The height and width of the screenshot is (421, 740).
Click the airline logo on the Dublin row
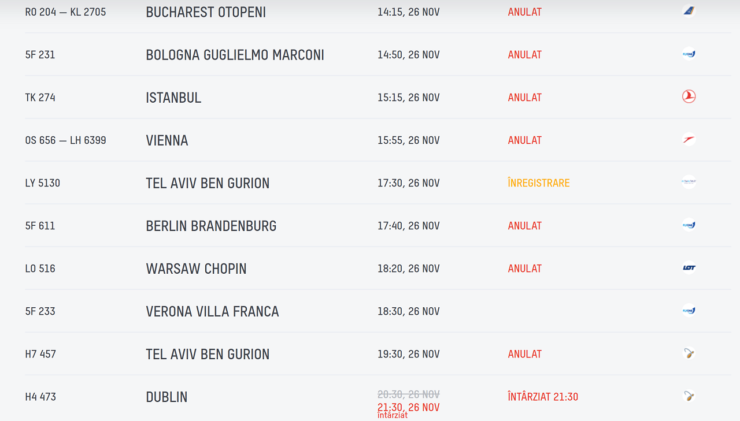[689, 396]
